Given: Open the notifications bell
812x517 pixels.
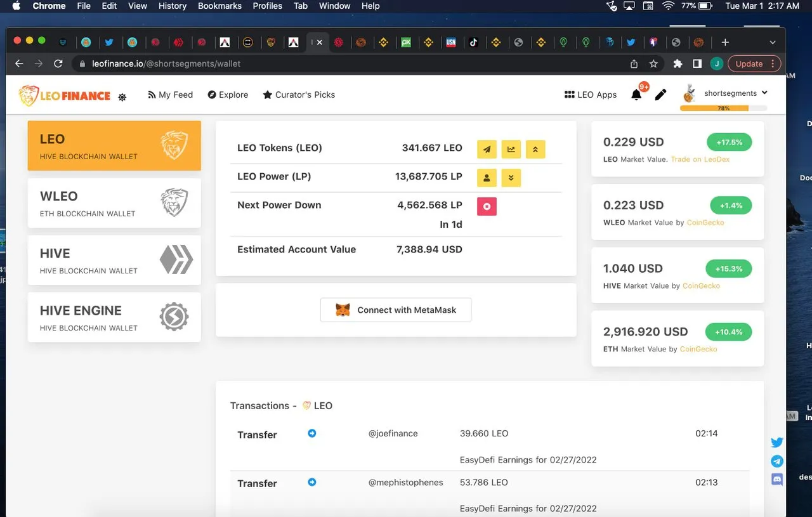Looking at the screenshot, I should coord(636,95).
